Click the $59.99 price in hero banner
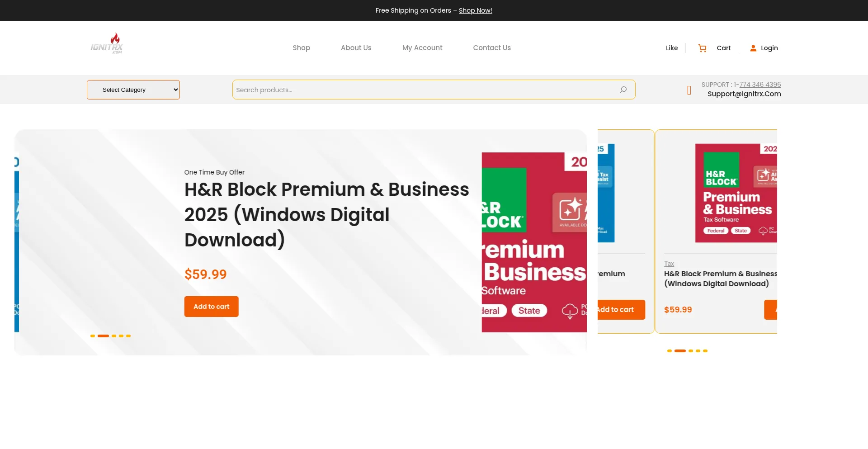 click(206, 274)
